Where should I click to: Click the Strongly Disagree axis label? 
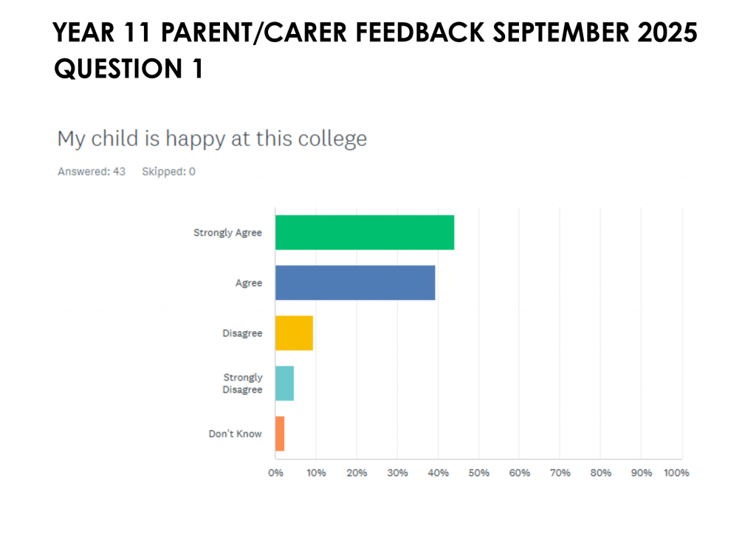tap(242, 384)
